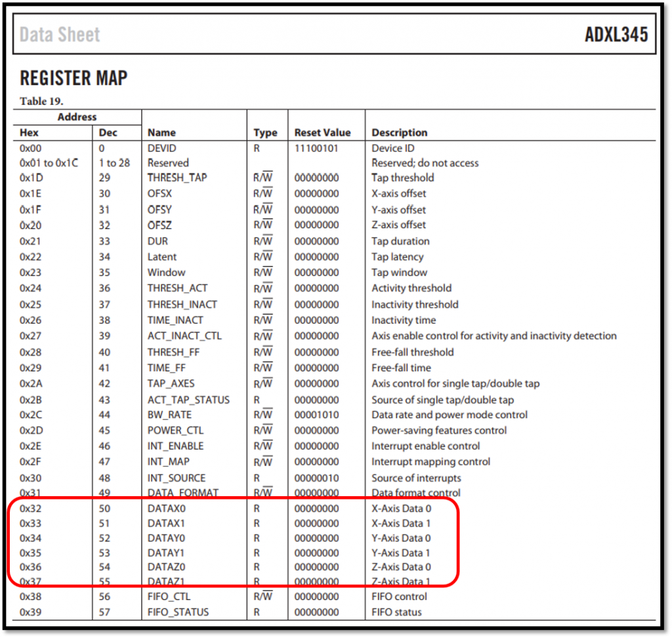Screen dimensions: 672x638
Task: Select the 'Tap duration' description
Action: pyautogui.click(x=400, y=241)
